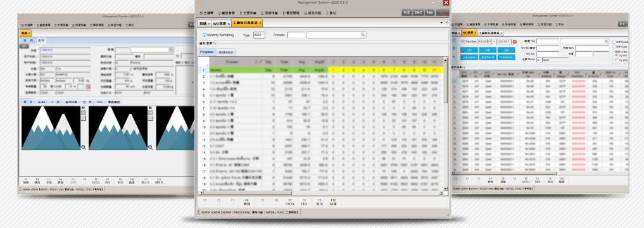This screenshot has height=228, width=644.
Task: Open the T logout menu in center window
Action: click(331, 13)
